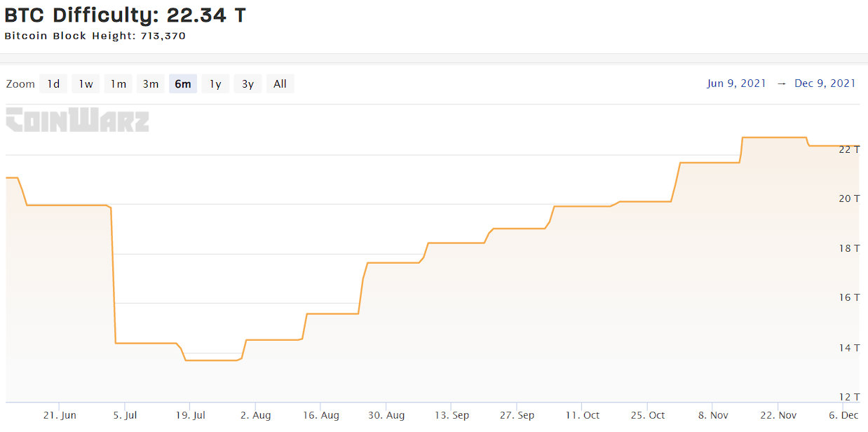Click the 22 T axis label
Image resolution: width=868 pixels, height=432 pixels.
pos(849,149)
